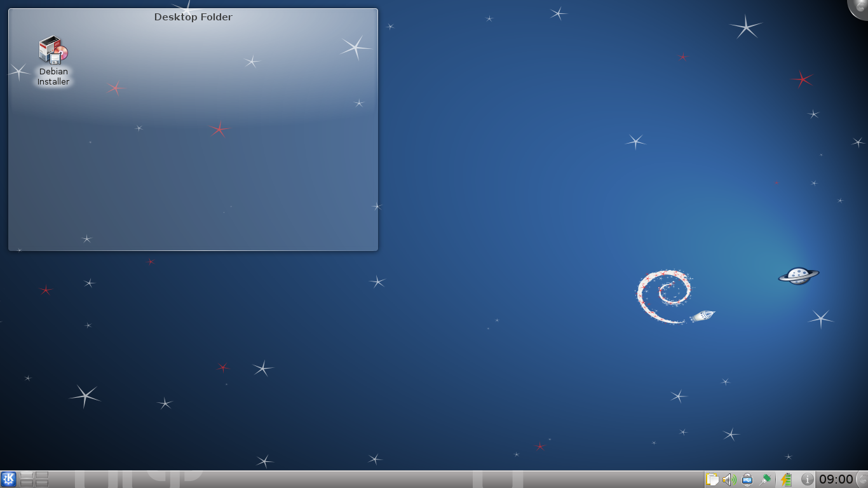868x488 pixels.
Task: Open the volume mixer speaker icon
Action: (x=729, y=479)
